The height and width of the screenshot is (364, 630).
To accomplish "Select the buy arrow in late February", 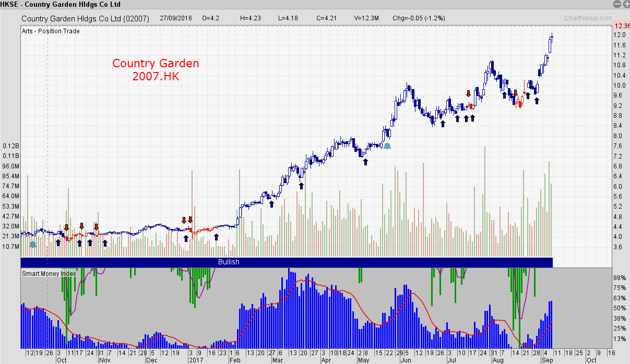I will 271,203.
